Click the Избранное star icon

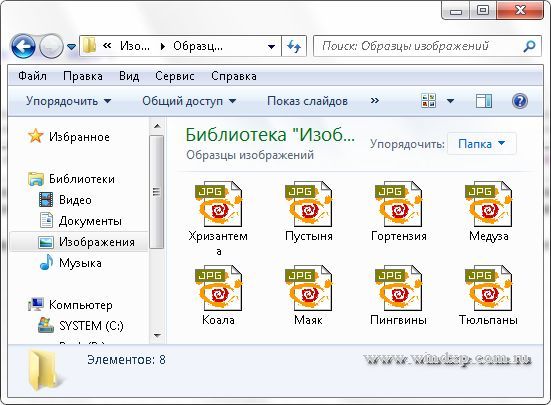35,136
